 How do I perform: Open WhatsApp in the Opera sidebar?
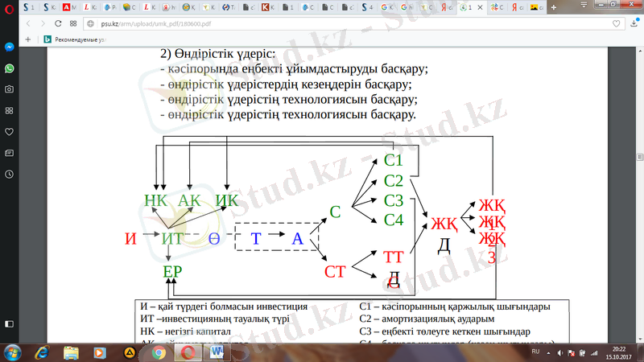click(9, 69)
